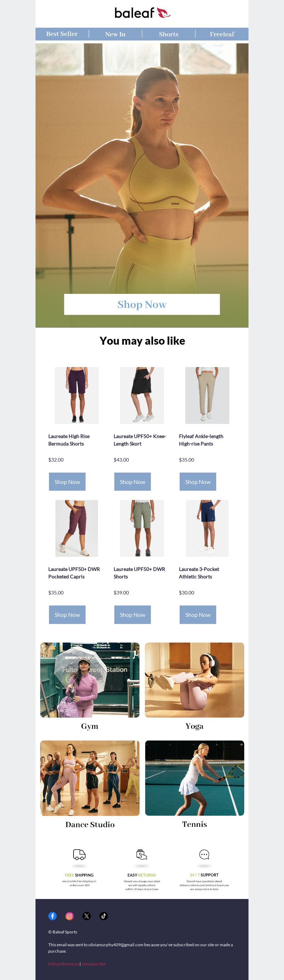Click the Baleaf logo at top
The image size is (284, 980).
[x=142, y=13]
